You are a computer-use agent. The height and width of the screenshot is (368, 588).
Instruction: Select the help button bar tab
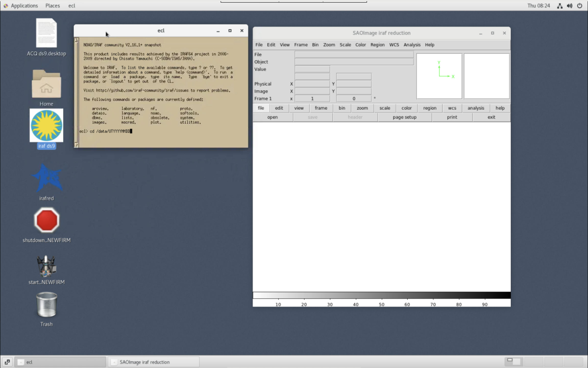pyautogui.click(x=500, y=108)
